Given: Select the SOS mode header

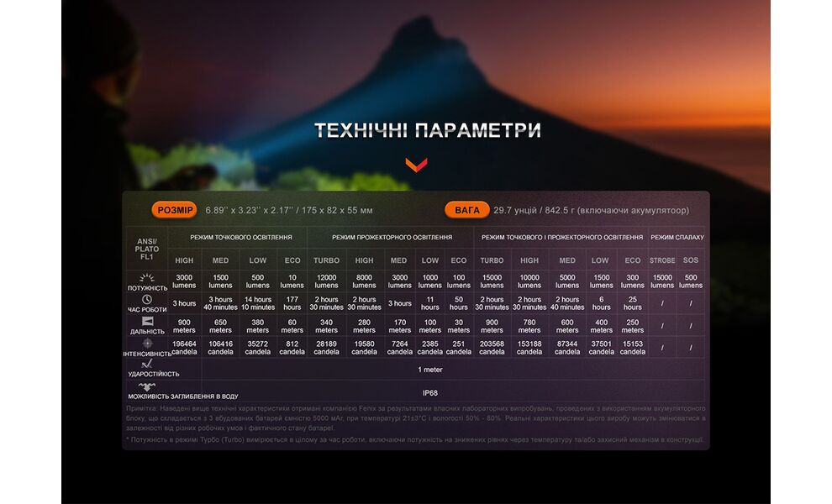Looking at the screenshot, I should point(692,260).
